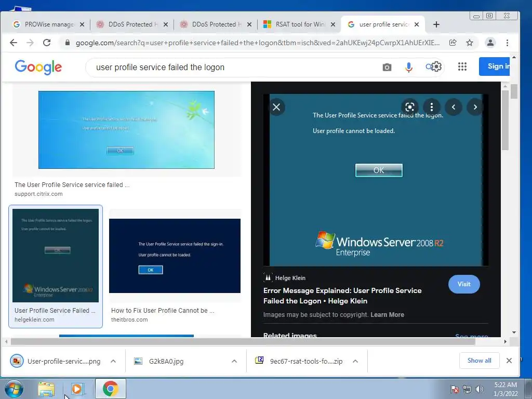Click Show all downloads
This screenshot has width=532, height=399.
tap(479, 361)
